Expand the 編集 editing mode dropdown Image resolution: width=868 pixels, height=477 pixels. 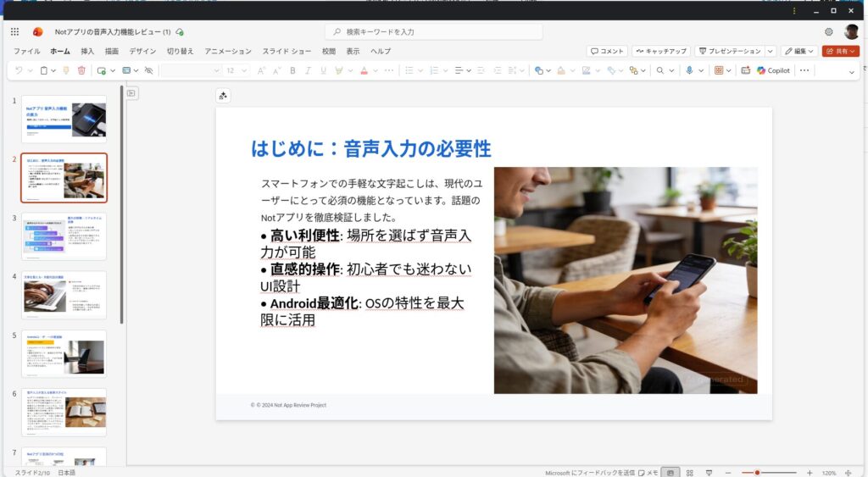799,51
